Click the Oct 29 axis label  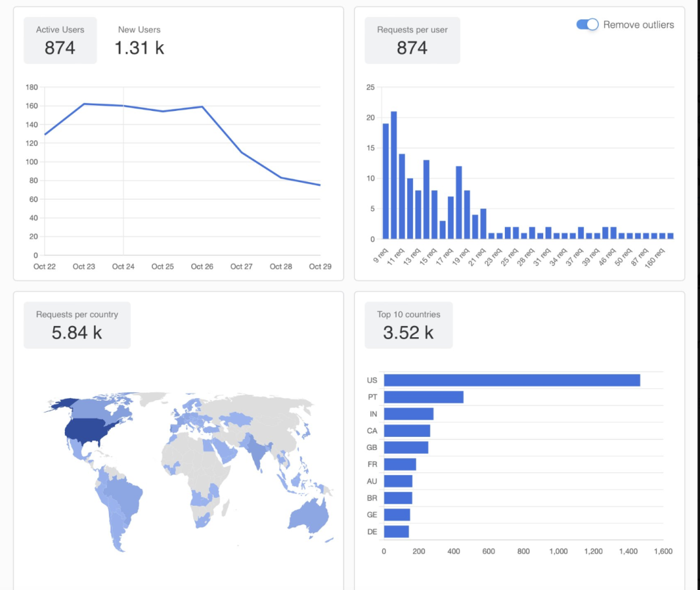(x=320, y=266)
